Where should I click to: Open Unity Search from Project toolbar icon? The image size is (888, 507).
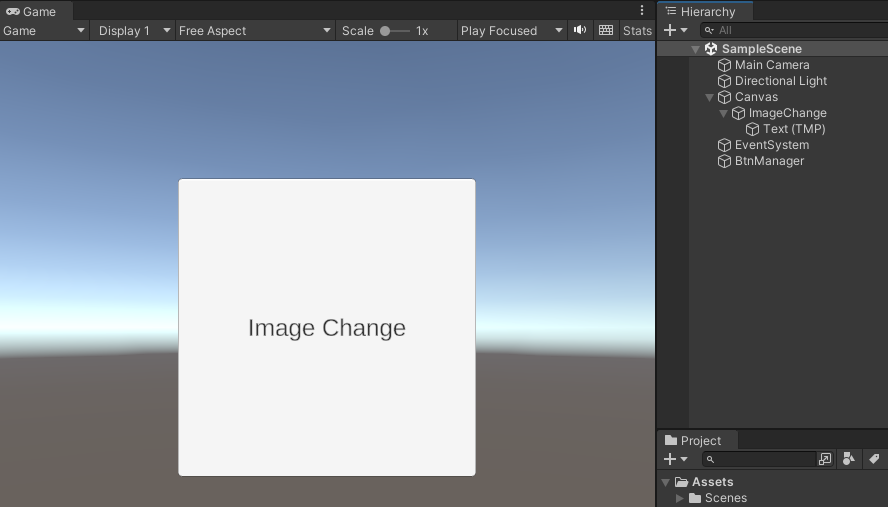[x=825, y=459]
